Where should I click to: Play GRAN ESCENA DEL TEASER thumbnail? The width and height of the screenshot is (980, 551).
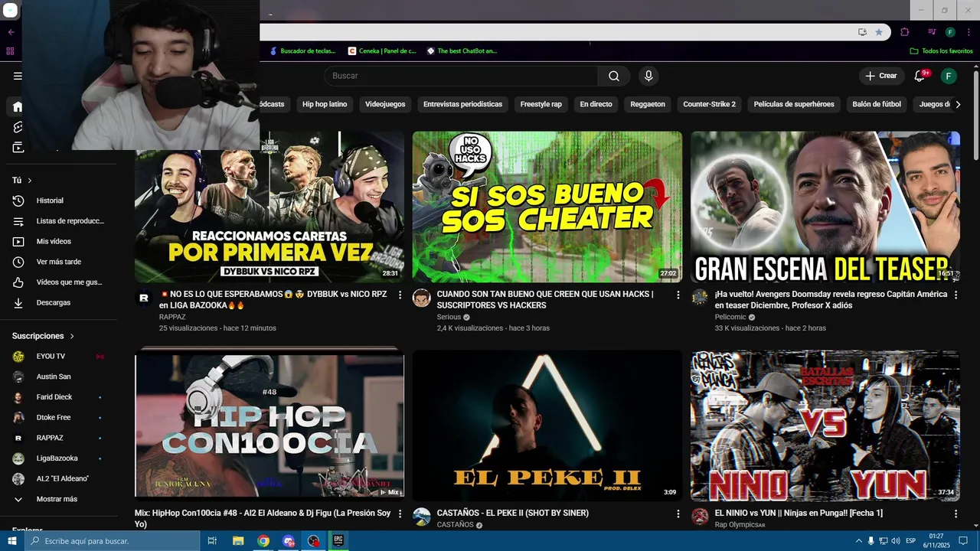825,207
